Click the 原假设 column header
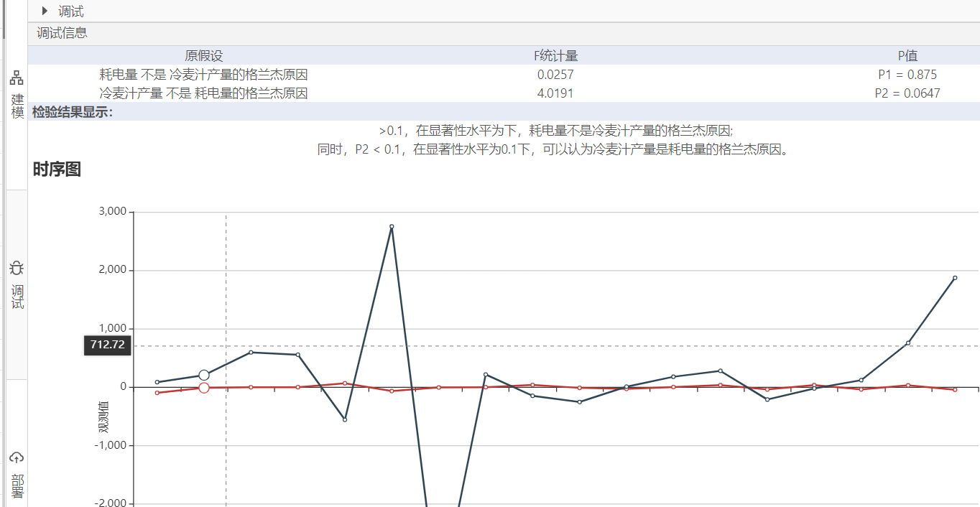This screenshot has height=507, width=980. [204, 56]
